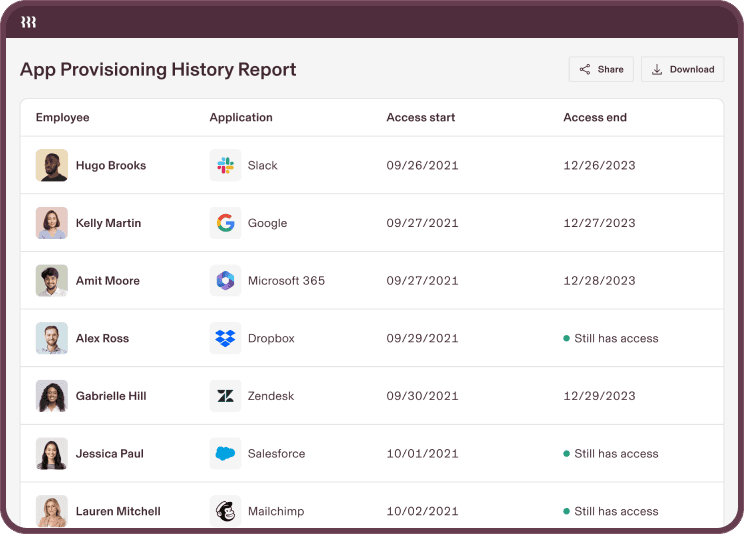The height and width of the screenshot is (534, 744).
Task: Open the Jessica Paul employee name
Action: click(110, 454)
